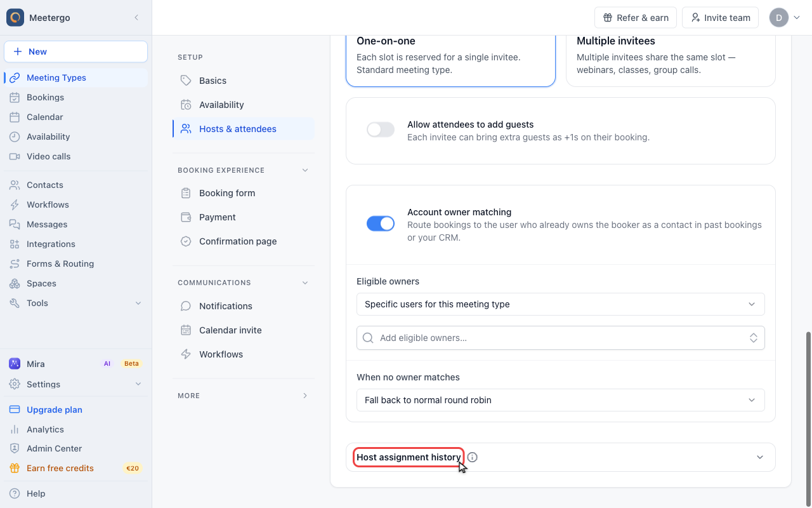812x508 pixels.
Task: Click the Help question mark icon
Action: 15,493
